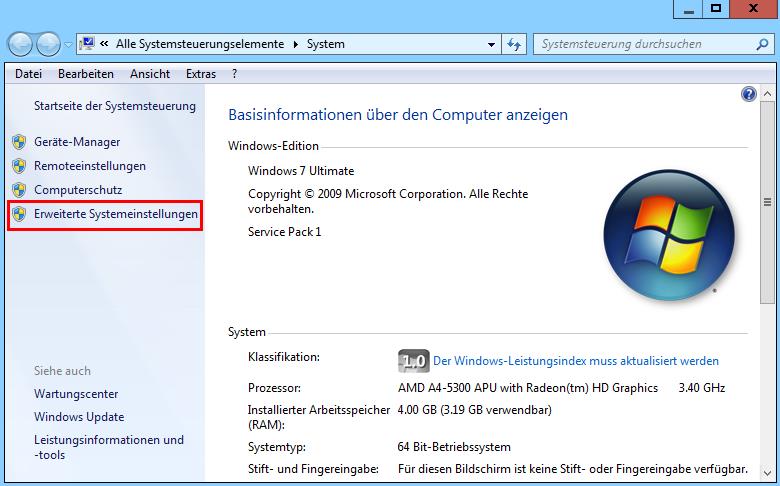Screen dimensions: 780x486
Task: Open Computerschutz link
Action: (x=78, y=190)
